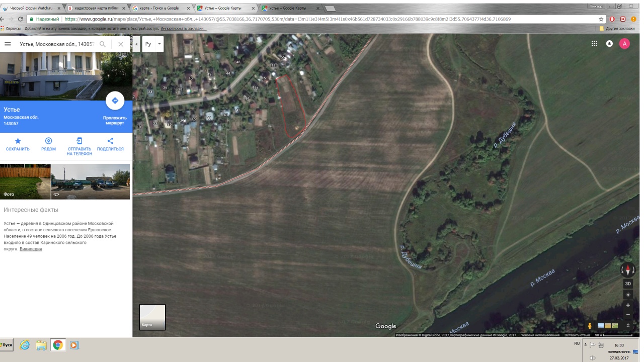Viewport: 644px width, 362px height.
Task: Open the Ру input language dropdown
Action: pyautogui.click(x=153, y=44)
